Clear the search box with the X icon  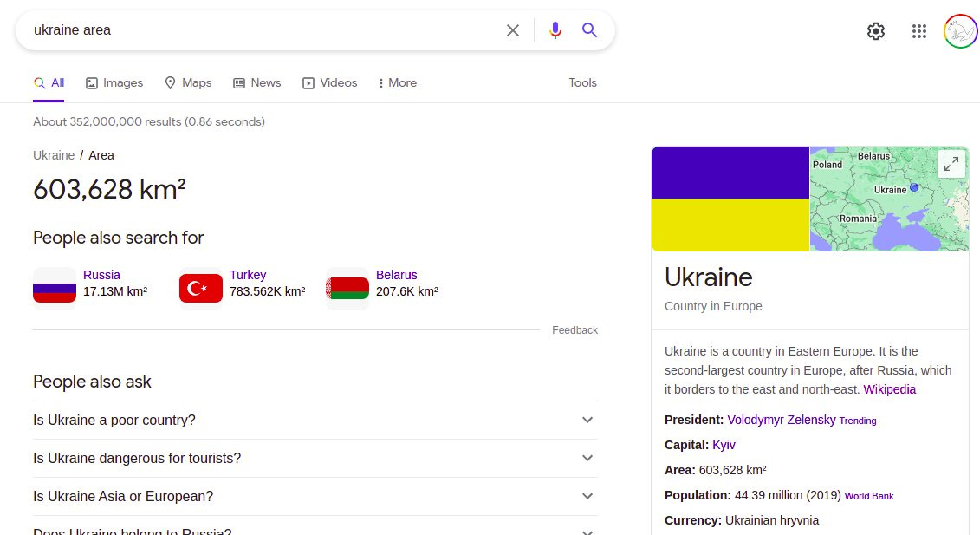click(512, 30)
